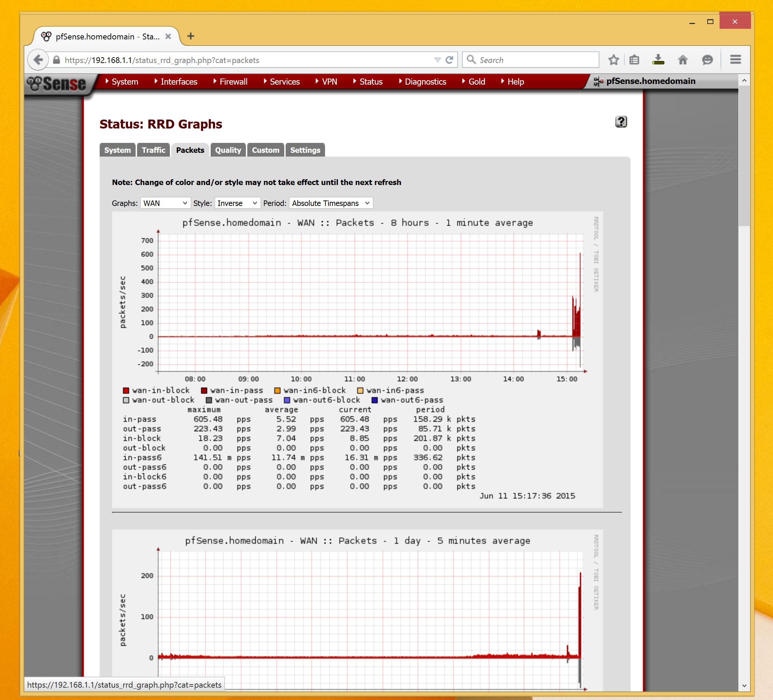This screenshot has height=700, width=773.
Task: Open the Settings tab
Action: [305, 150]
